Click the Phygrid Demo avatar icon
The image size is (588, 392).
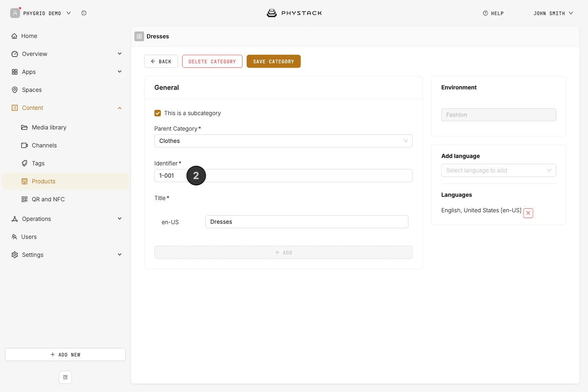click(15, 13)
